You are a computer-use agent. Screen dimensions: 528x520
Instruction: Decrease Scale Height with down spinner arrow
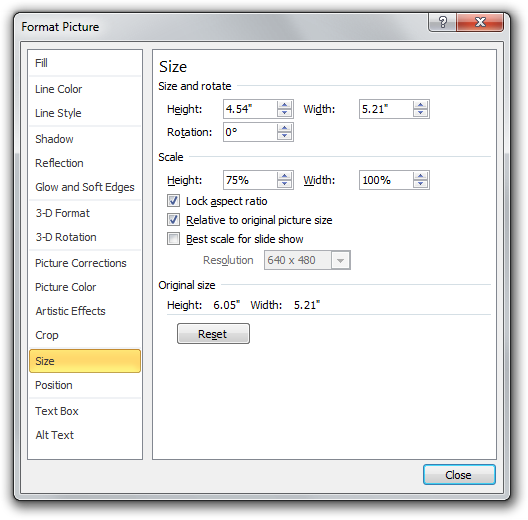(x=285, y=184)
